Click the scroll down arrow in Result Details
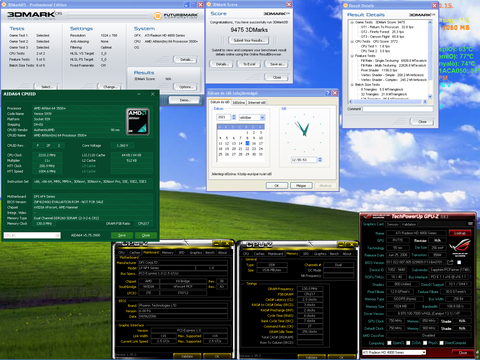This screenshot has width=480, height=360. pos(430,97)
